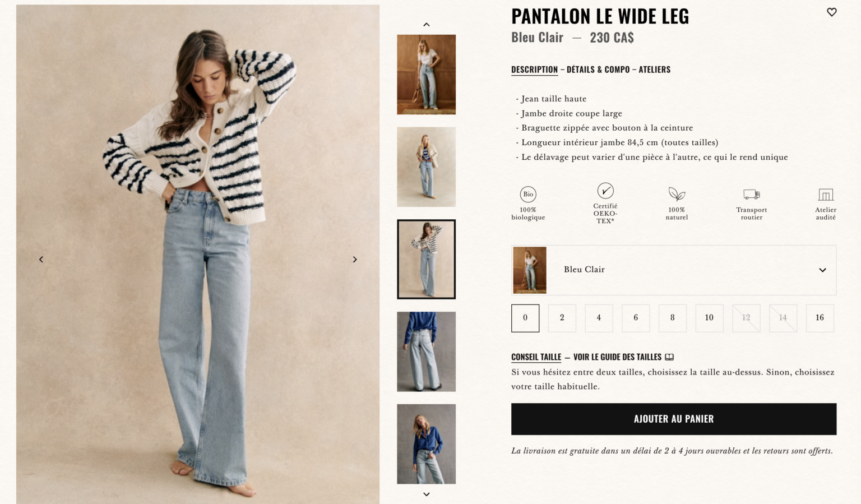This screenshot has height=504, width=861.
Task: Switch to Ateliers tab
Action: pos(655,70)
